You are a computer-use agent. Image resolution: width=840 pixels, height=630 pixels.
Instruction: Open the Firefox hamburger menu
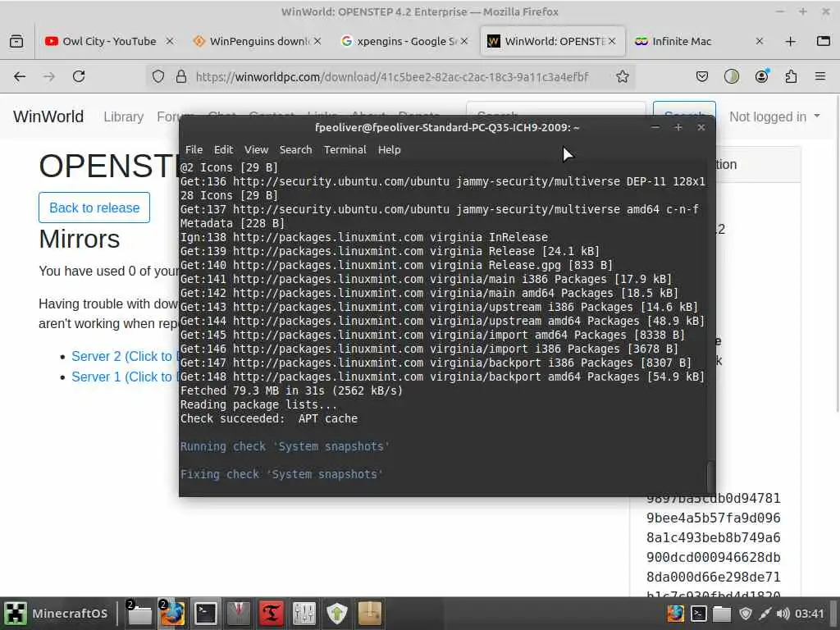[x=820, y=76]
